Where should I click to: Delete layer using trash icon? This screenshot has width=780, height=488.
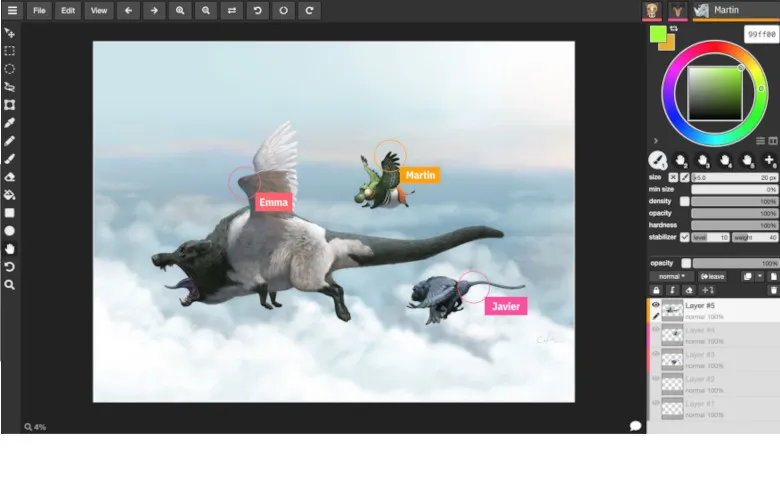(772, 290)
